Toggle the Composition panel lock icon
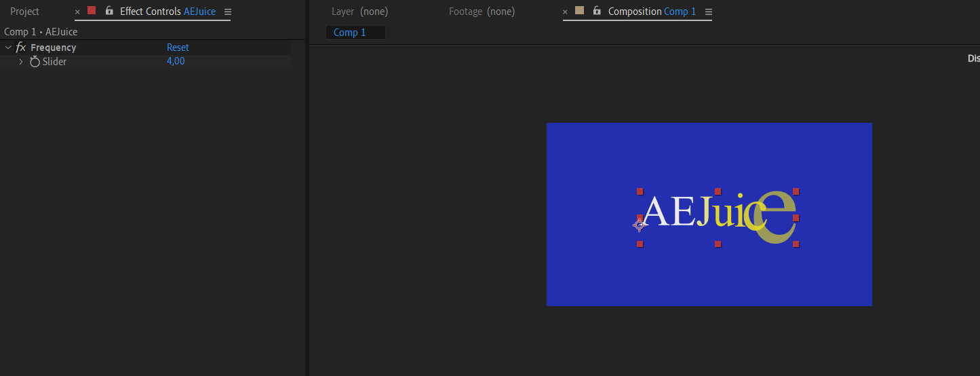Viewport: 980px width, 376px height. point(597,11)
